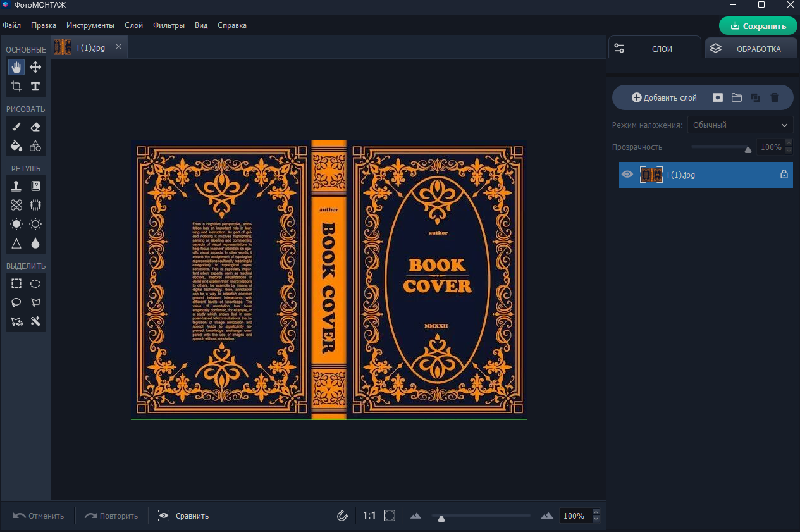The width and height of the screenshot is (800, 532).
Task: Increase layer opacity with up arrow
Action: [789, 143]
